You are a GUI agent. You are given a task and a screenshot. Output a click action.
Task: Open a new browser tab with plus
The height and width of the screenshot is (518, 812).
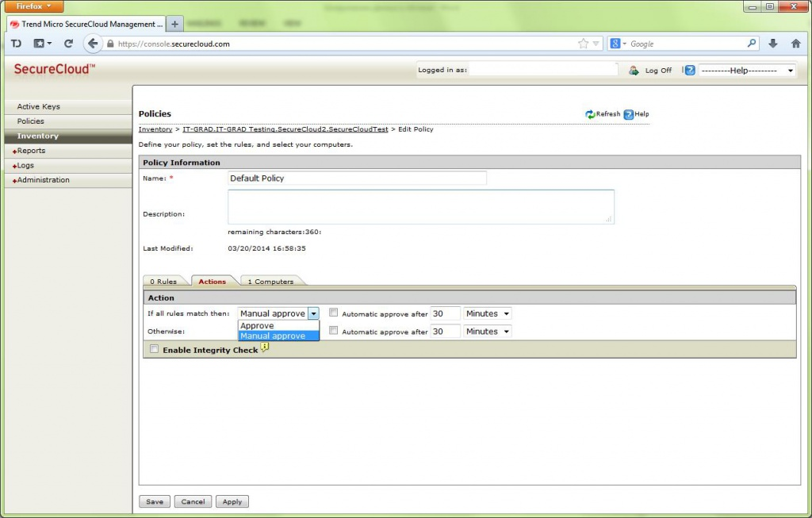(175, 24)
